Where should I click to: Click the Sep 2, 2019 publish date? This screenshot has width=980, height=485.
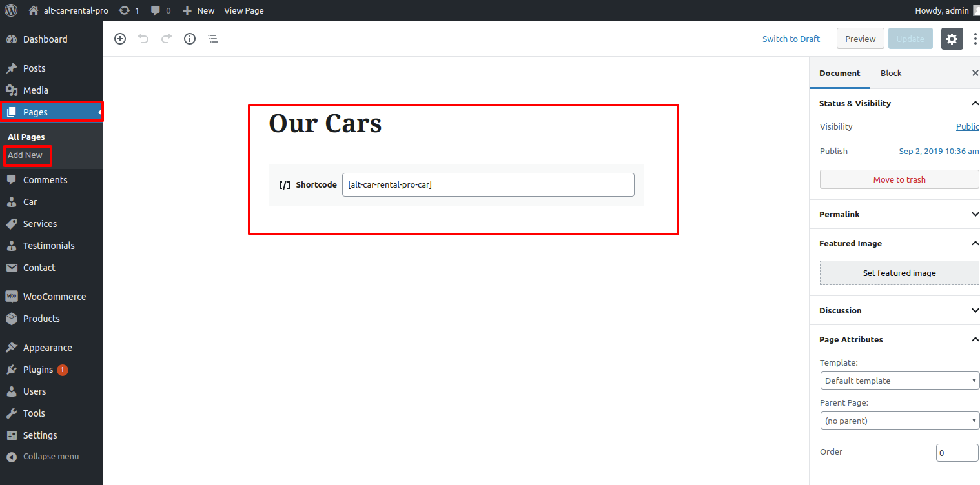(x=939, y=151)
